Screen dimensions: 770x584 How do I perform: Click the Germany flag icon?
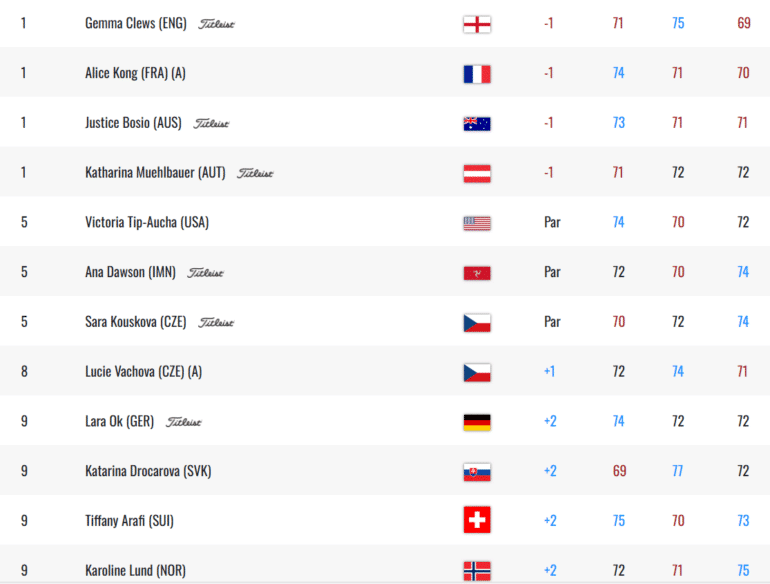click(x=477, y=422)
